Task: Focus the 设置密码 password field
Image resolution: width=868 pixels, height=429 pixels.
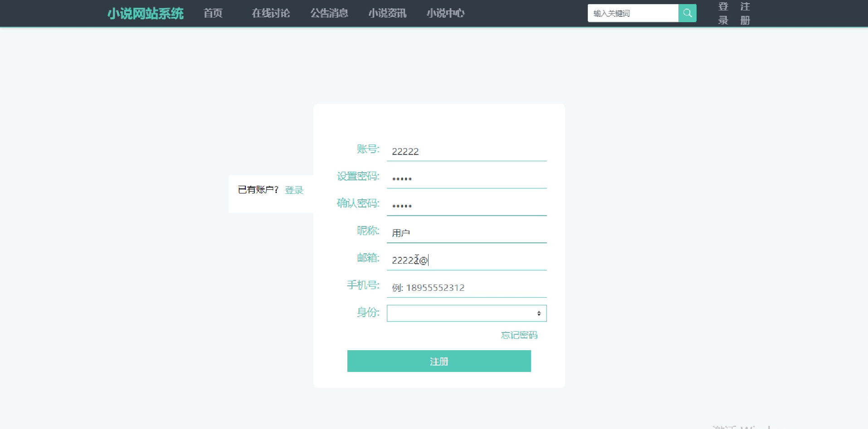Action: (x=467, y=178)
